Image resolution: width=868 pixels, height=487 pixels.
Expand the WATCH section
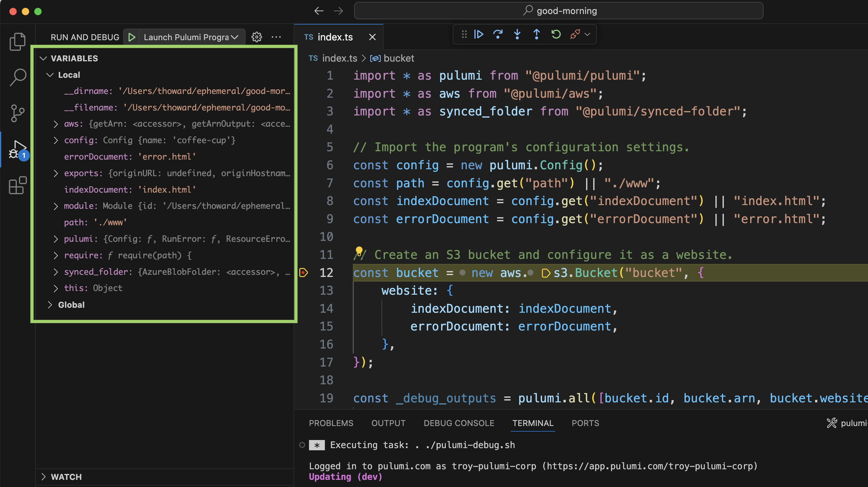[x=43, y=477]
